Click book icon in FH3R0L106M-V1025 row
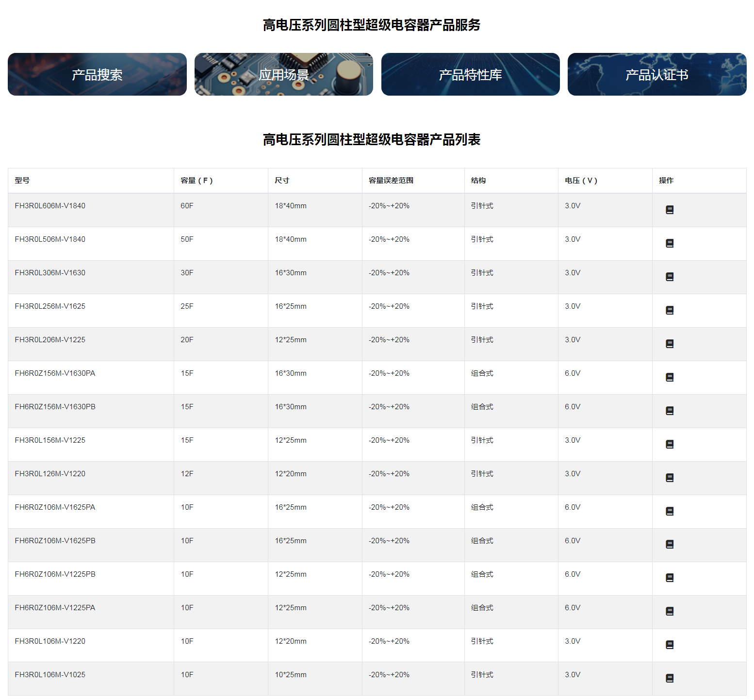This screenshot has width=754, height=700. click(x=670, y=678)
